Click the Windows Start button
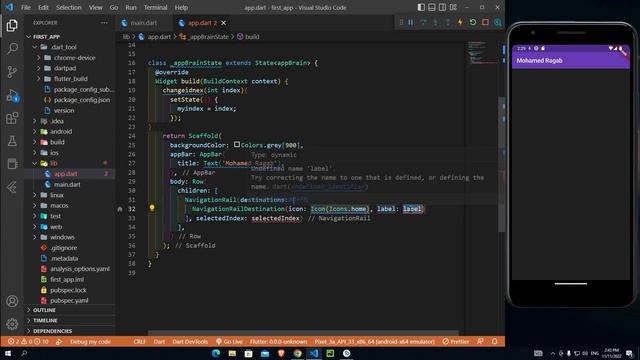The image size is (640, 360). (8, 353)
